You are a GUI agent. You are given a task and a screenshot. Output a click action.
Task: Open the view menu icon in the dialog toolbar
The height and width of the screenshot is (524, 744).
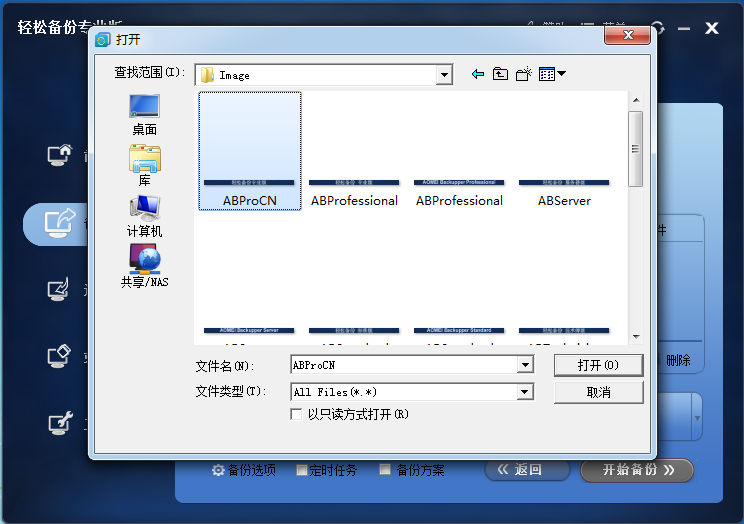551,74
